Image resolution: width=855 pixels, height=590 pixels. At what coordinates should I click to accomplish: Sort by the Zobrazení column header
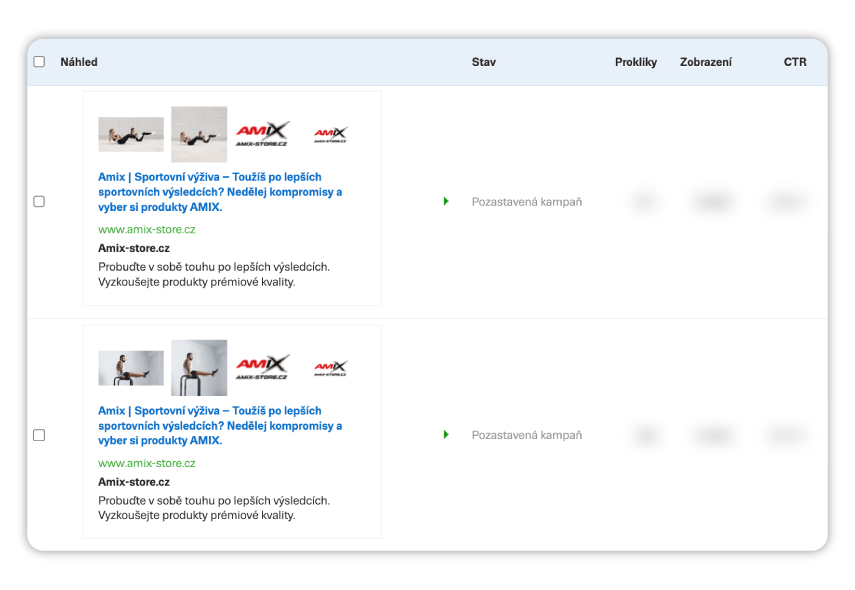pyautogui.click(x=706, y=62)
